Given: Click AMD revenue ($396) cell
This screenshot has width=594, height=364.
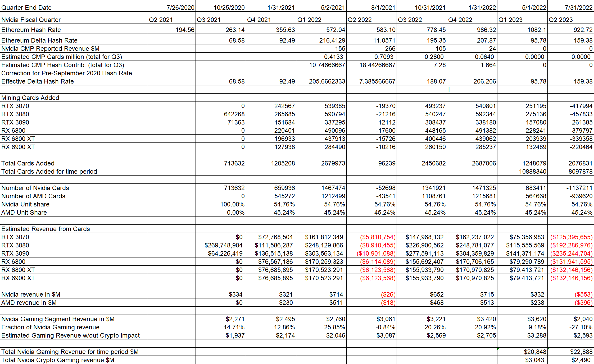Looking at the screenshot, I should (x=571, y=302).
